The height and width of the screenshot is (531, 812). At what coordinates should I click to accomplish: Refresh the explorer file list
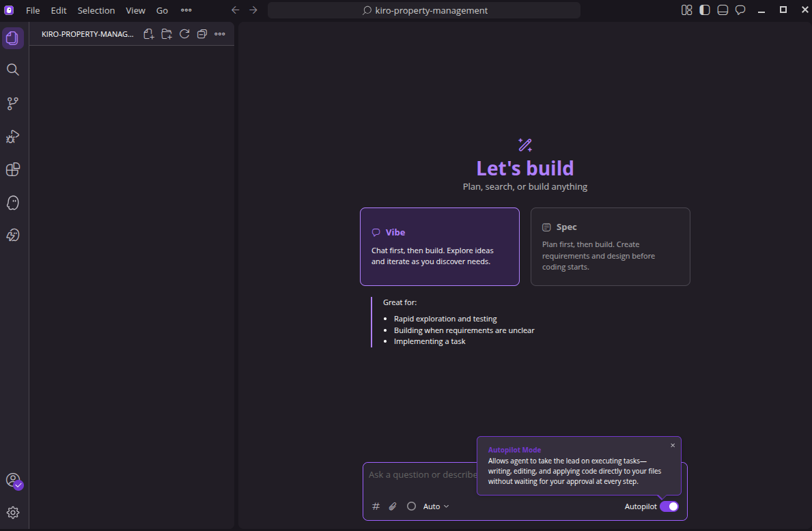[184, 34]
